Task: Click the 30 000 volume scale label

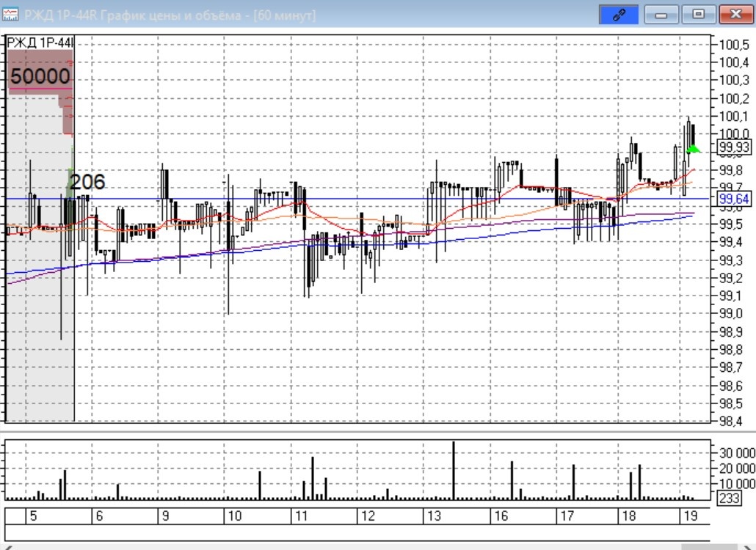Action: click(x=737, y=452)
